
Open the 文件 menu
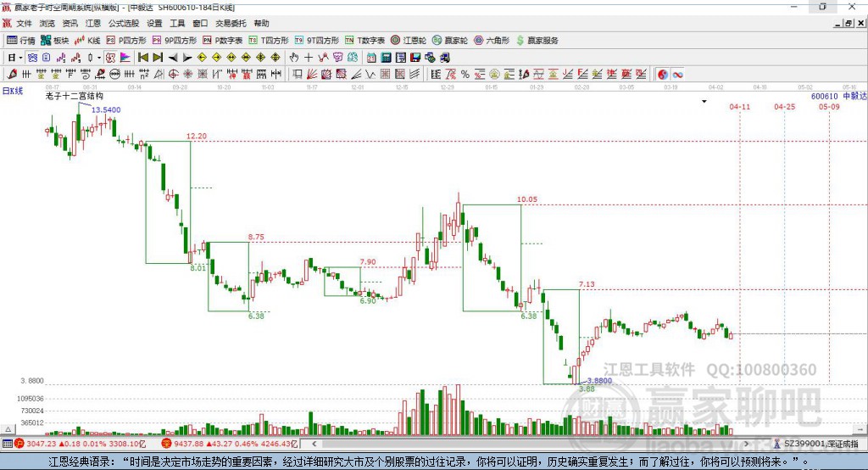click(x=25, y=23)
